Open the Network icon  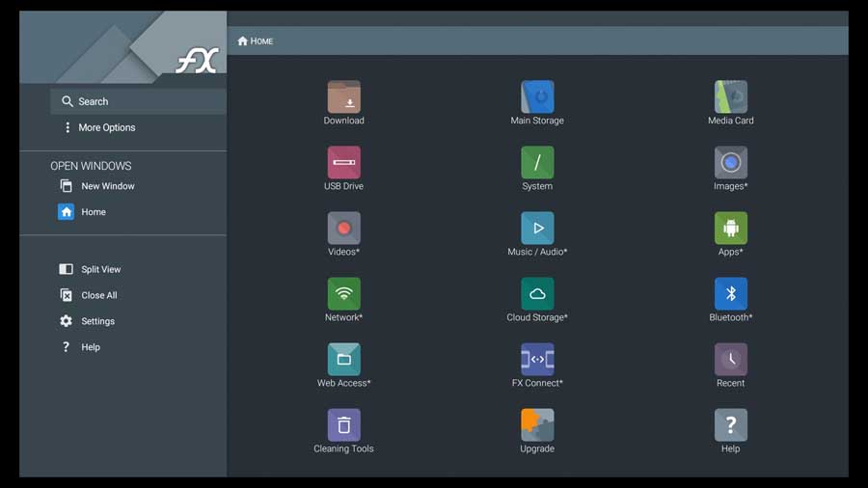pyautogui.click(x=343, y=294)
